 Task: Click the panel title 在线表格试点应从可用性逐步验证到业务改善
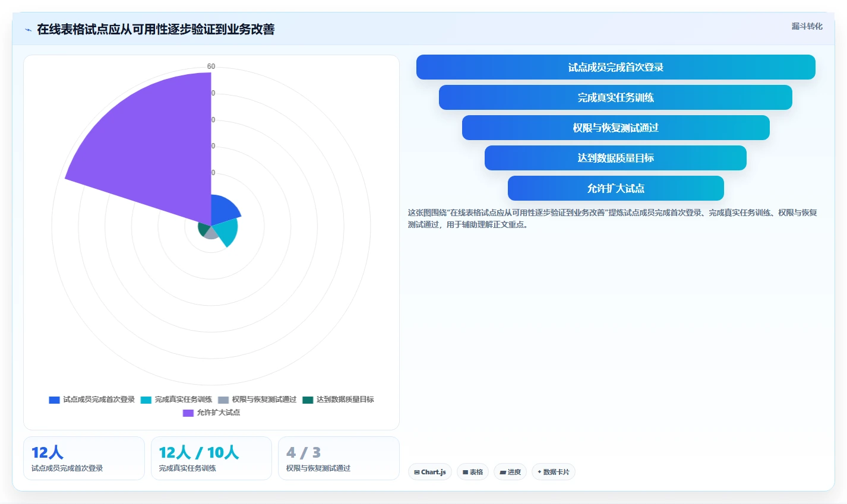tap(156, 30)
